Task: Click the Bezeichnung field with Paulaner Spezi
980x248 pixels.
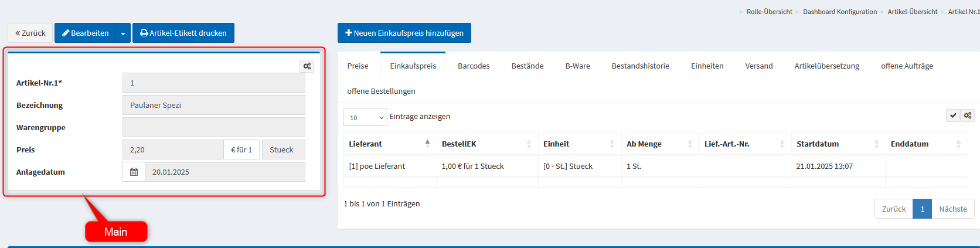Action: point(213,106)
